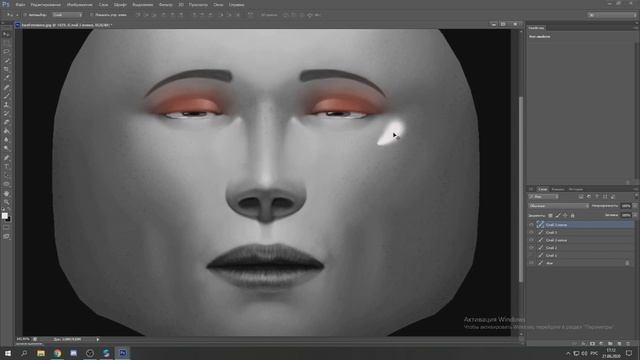Open the blend mode dropdown Обычные

coord(558,206)
